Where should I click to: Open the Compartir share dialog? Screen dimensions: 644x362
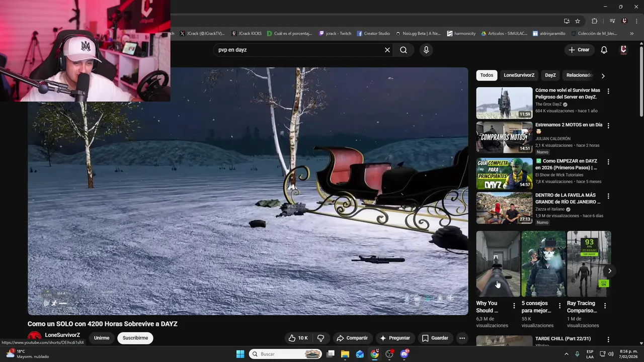(x=352, y=338)
